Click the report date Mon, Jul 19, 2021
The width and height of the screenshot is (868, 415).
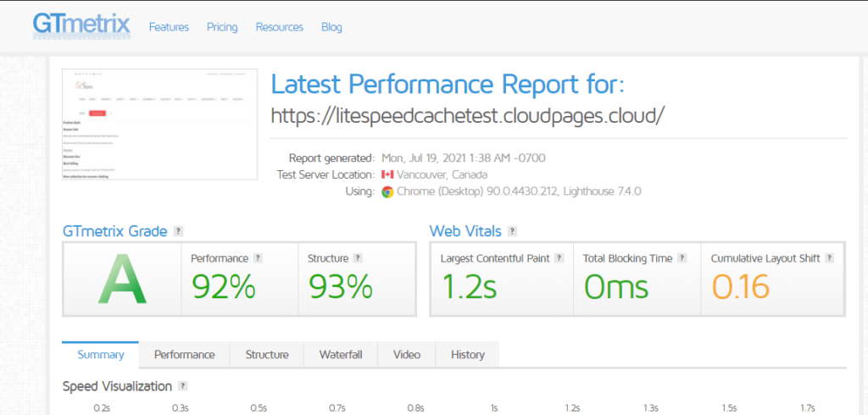click(464, 158)
